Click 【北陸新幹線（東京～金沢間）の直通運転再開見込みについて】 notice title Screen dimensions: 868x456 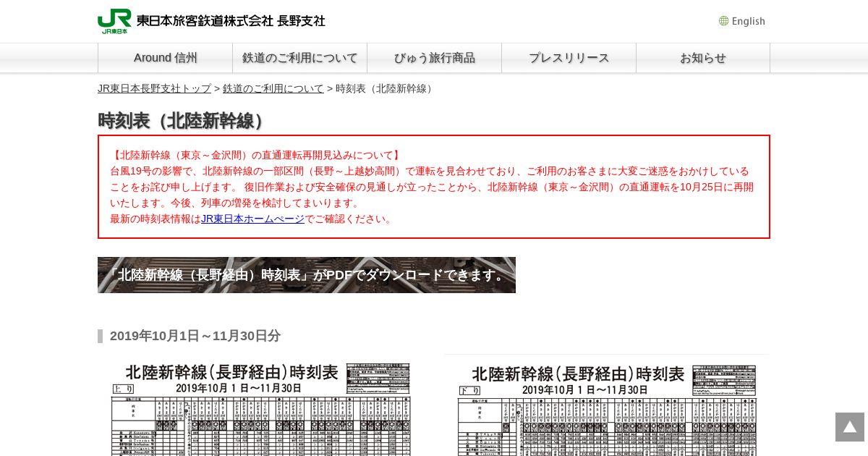tap(256, 155)
